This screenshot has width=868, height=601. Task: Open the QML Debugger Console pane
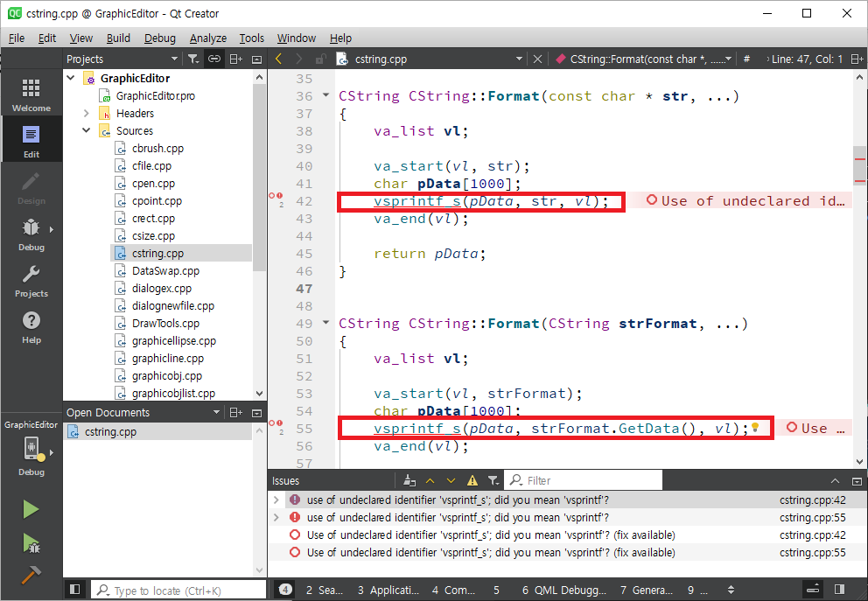pos(563,590)
